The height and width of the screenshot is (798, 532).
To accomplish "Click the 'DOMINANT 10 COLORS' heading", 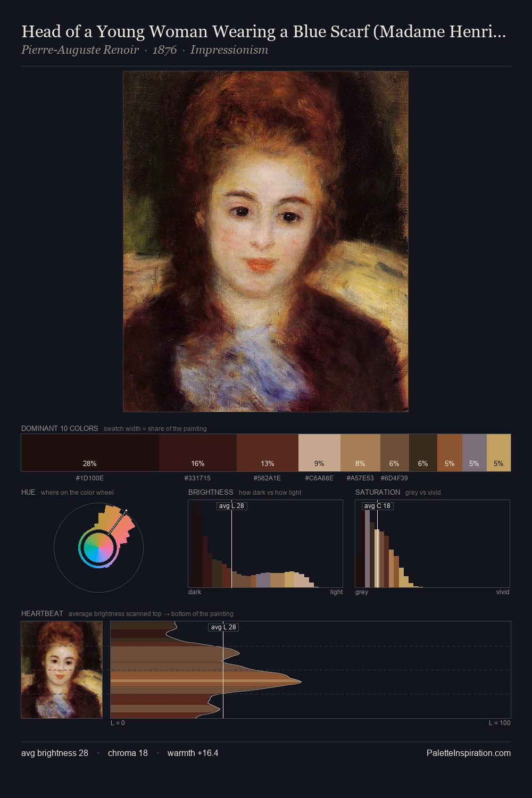I will point(60,428).
